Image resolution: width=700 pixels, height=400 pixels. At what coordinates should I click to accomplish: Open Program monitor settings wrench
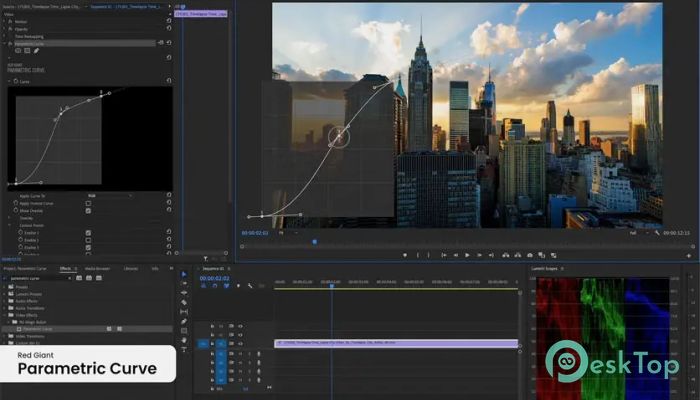tap(657, 233)
